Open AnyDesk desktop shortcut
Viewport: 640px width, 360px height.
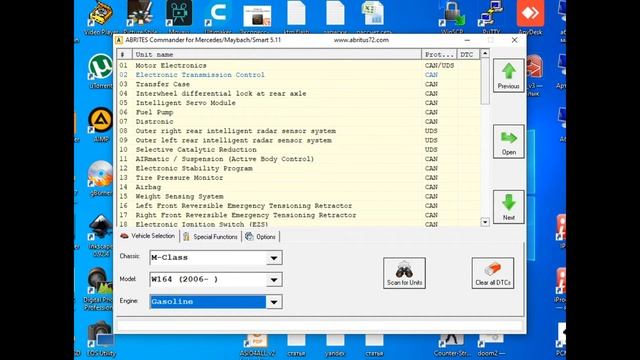point(530,17)
